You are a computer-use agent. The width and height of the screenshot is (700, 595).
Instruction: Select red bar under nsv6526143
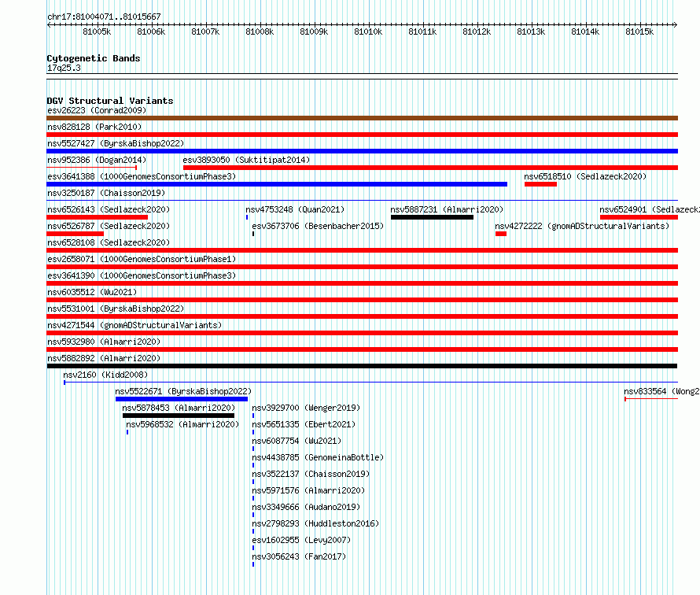click(x=98, y=217)
